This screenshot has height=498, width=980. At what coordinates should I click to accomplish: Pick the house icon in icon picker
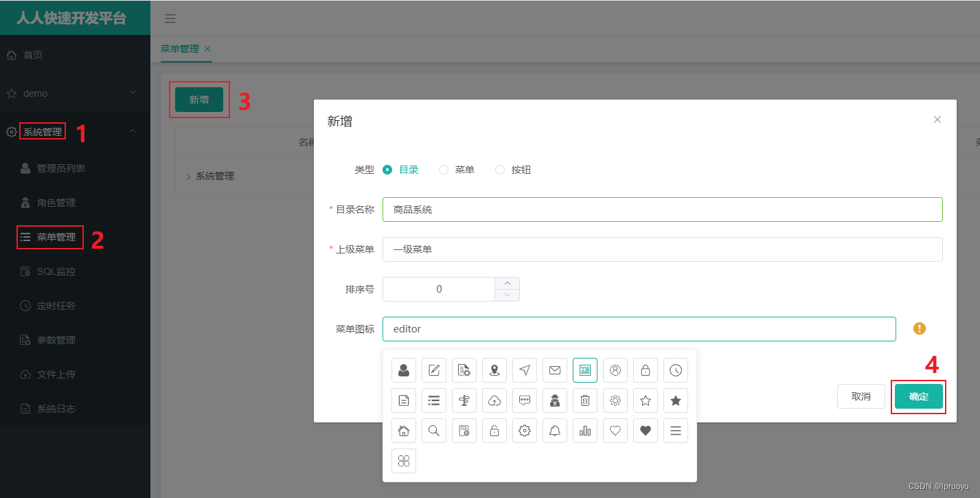click(404, 431)
